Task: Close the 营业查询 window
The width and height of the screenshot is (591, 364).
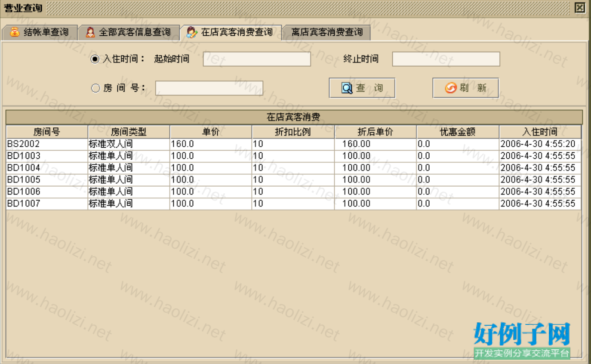Action: [x=580, y=8]
